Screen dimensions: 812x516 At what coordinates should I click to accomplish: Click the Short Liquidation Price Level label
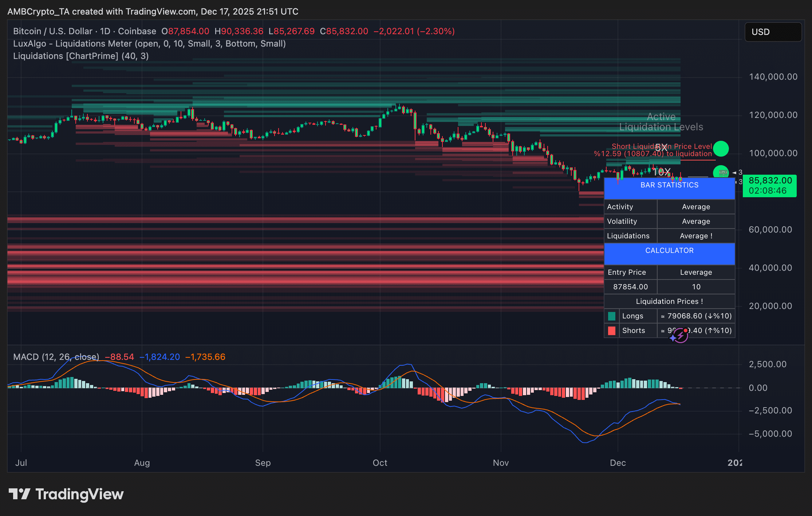661,146
